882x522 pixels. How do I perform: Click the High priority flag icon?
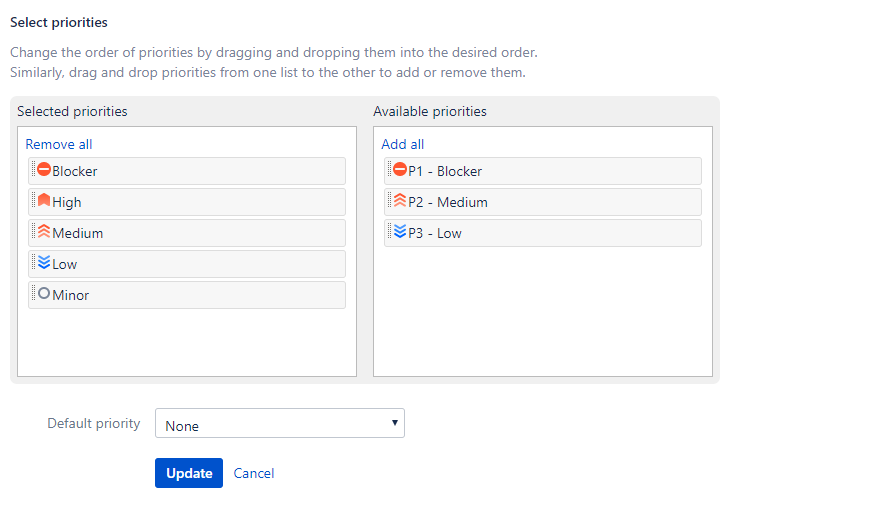pos(44,201)
